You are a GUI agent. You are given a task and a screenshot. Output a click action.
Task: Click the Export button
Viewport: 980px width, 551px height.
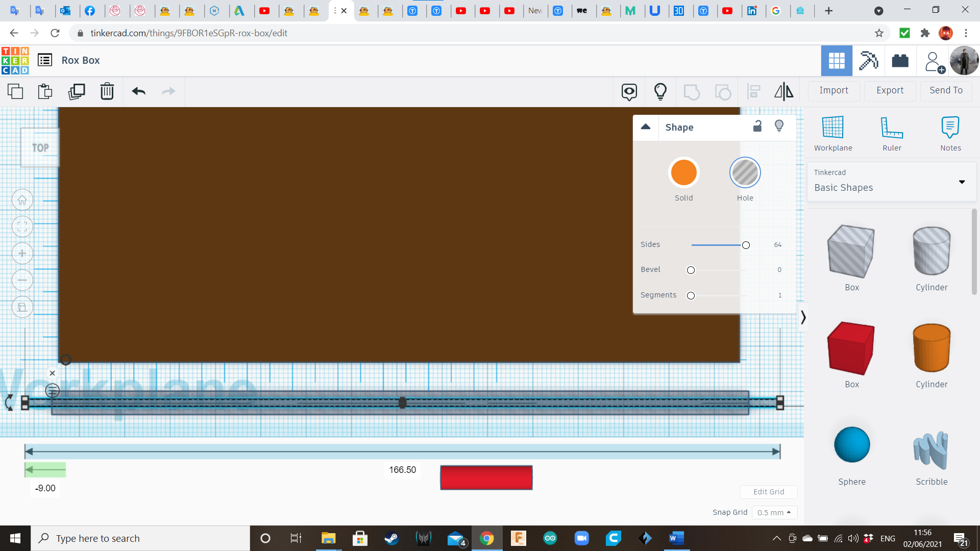coord(890,90)
